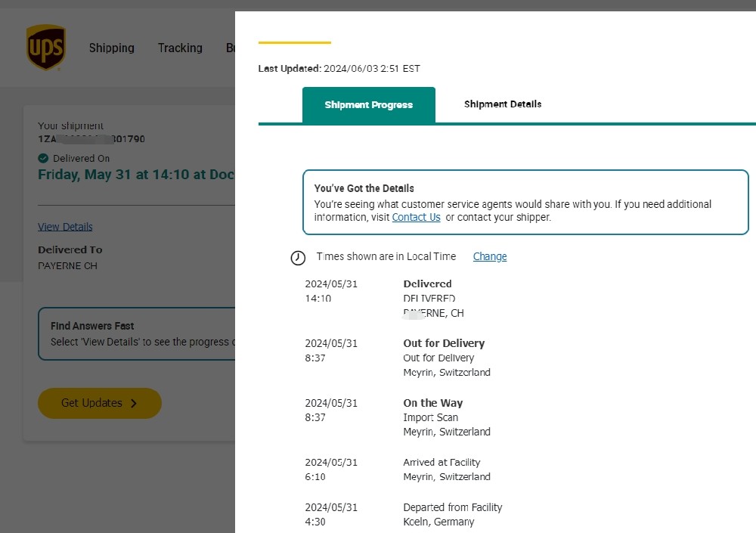
Task: Switch to the Shipment Details tab
Action: (503, 104)
